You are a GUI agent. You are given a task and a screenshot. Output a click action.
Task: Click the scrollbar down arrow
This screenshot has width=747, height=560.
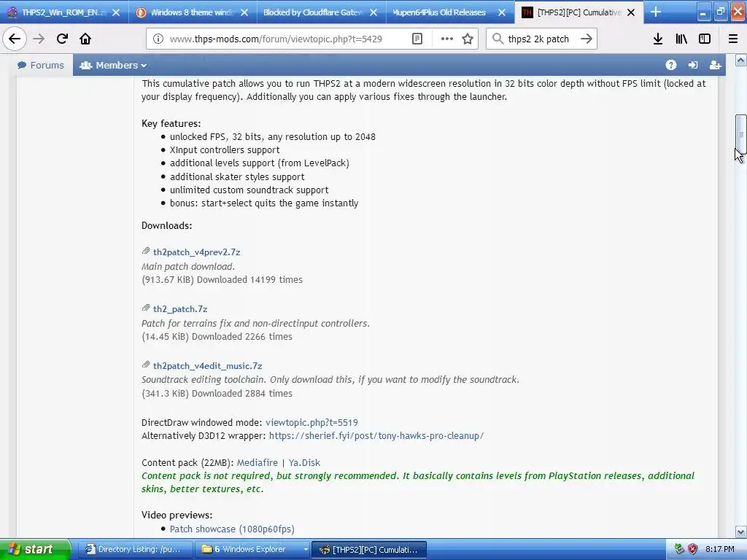pos(740,532)
